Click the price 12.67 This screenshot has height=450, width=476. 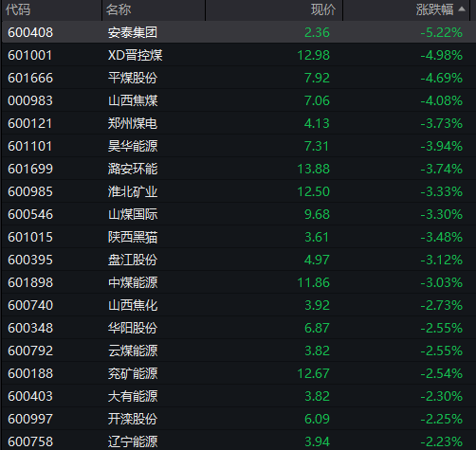click(x=314, y=373)
